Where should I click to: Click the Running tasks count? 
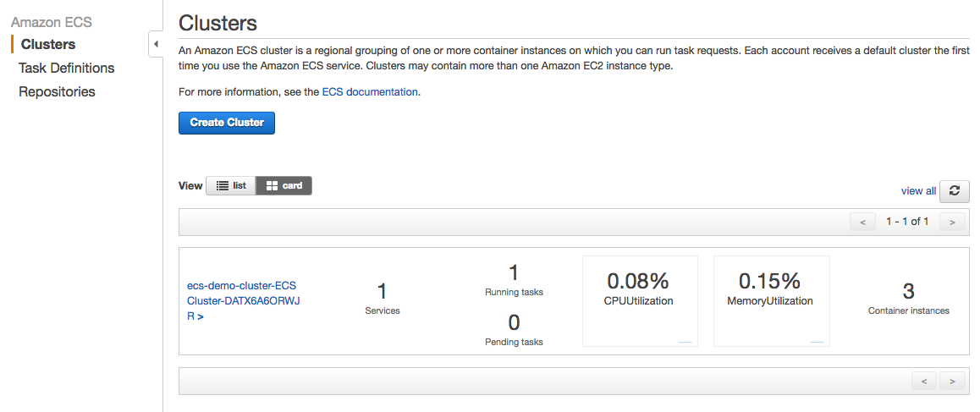[x=514, y=272]
